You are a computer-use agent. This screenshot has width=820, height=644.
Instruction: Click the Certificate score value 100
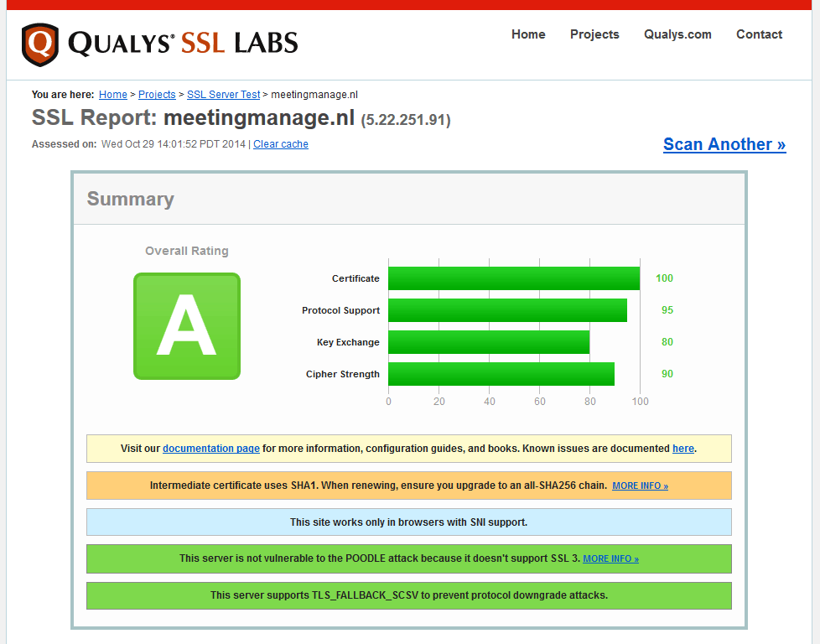(664, 278)
